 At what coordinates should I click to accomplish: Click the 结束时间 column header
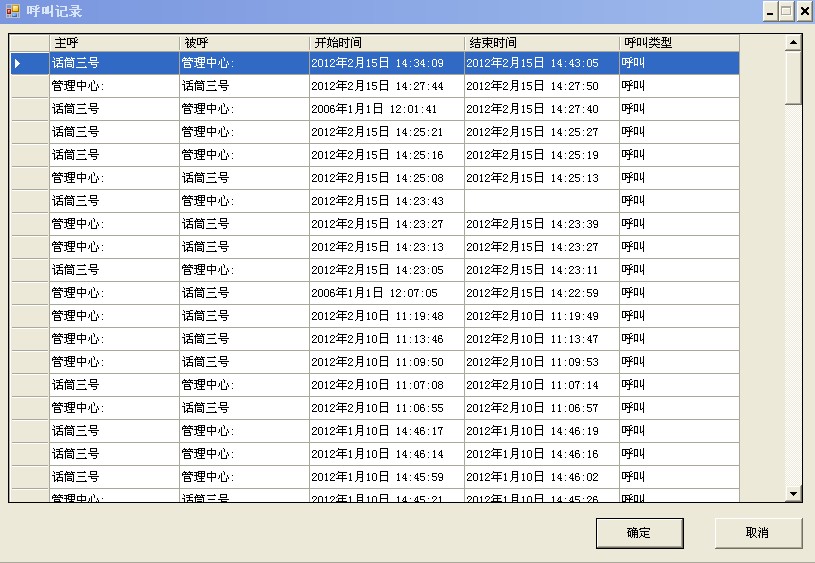(x=541, y=43)
